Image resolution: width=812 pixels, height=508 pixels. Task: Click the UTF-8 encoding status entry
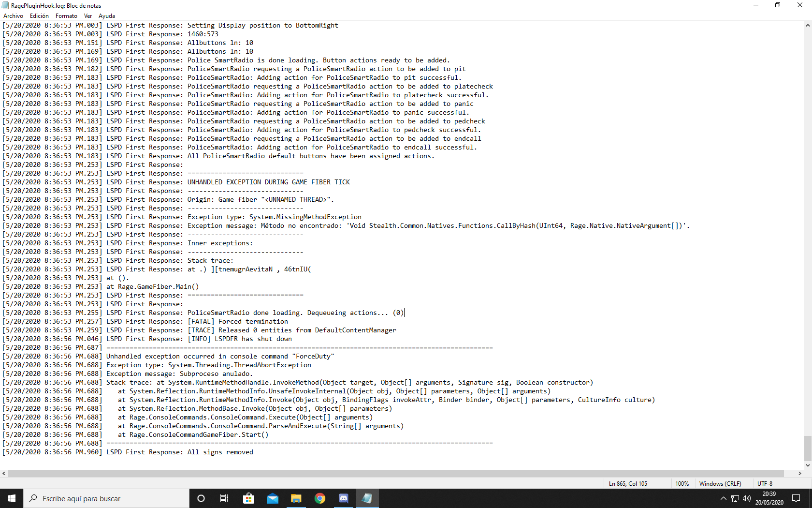[x=765, y=484]
